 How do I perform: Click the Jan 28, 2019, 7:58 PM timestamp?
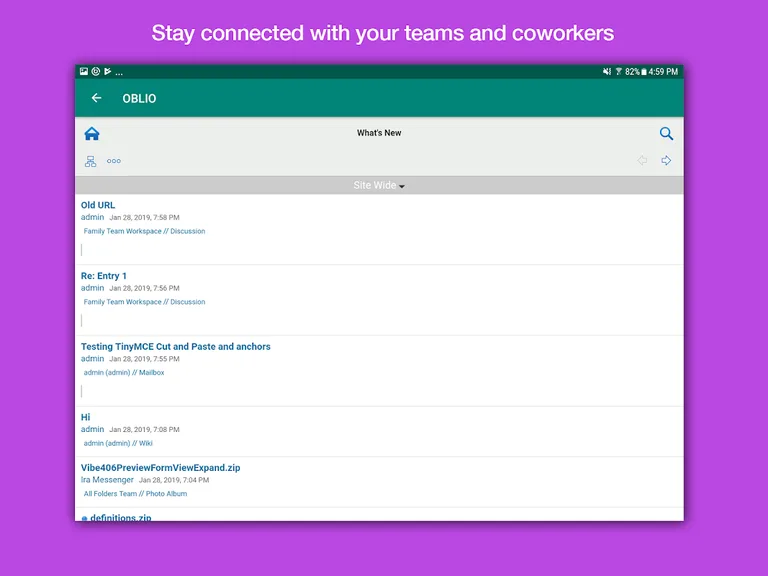(x=144, y=217)
